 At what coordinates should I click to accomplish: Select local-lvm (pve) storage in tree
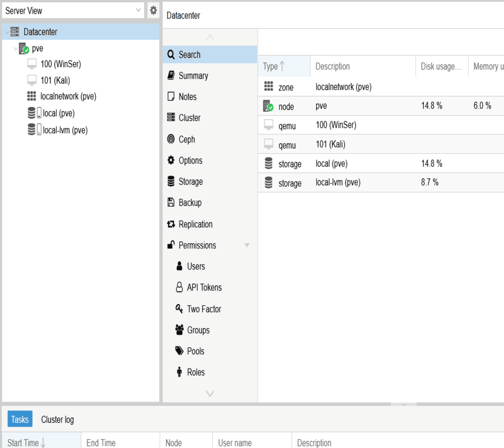(65, 130)
